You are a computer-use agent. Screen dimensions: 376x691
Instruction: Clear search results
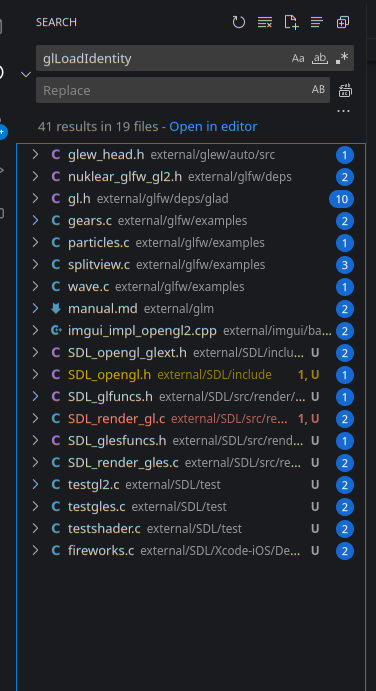[264, 22]
